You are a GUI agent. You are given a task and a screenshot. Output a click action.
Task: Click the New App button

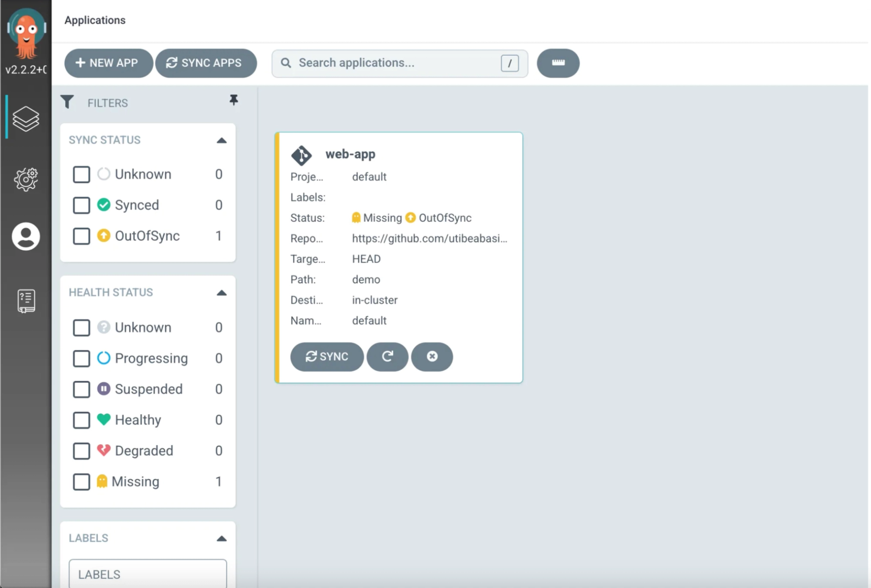pyautogui.click(x=108, y=63)
